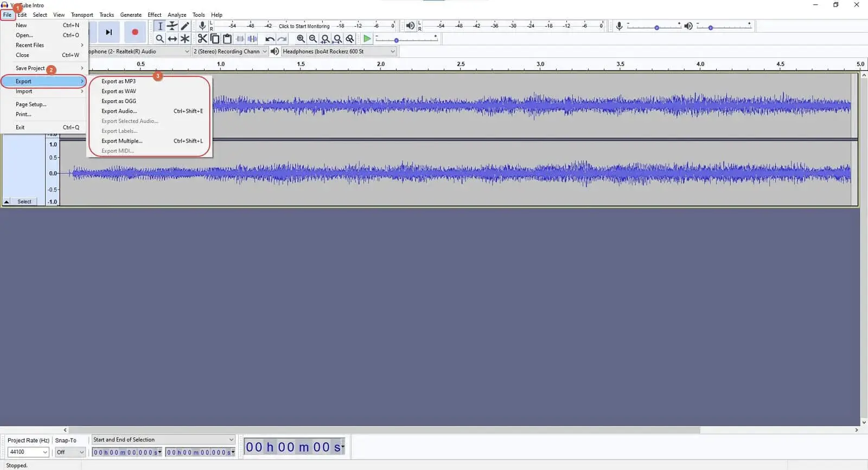This screenshot has height=470, width=868.
Task: Click the recording volume microphone icon
Action: pos(619,26)
